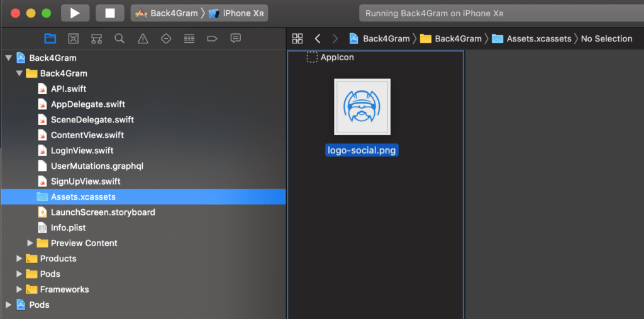644x319 pixels.
Task: Click the folder icon beside Assets.xcassets
Action: tap(42, 197)
